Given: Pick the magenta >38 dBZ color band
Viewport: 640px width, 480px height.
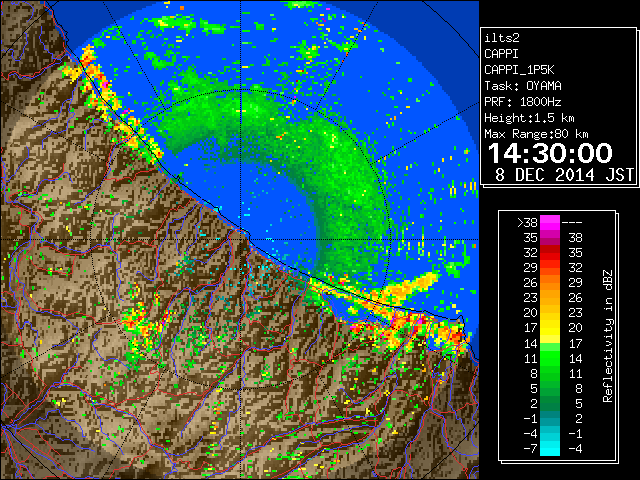Looking at the screenshot, I should coord(550,222).
